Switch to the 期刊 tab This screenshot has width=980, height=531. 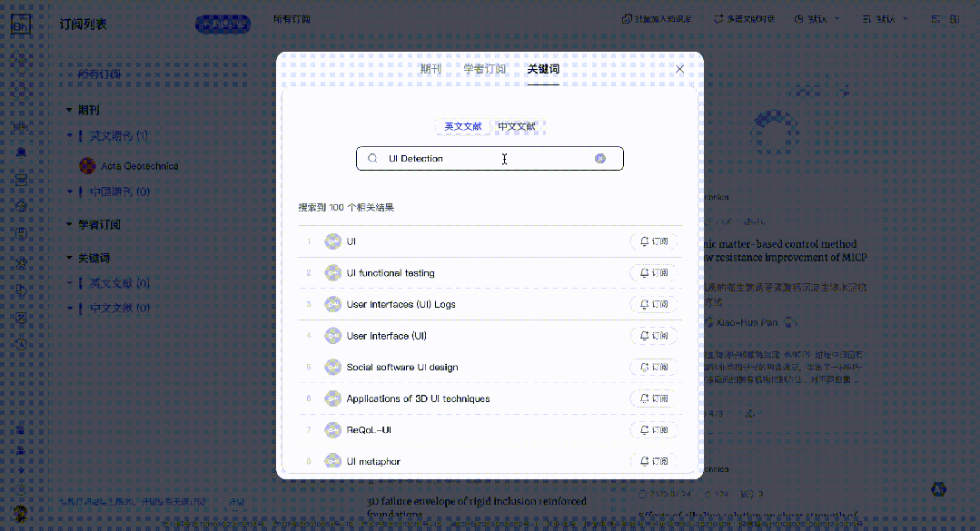coord(431,69)
